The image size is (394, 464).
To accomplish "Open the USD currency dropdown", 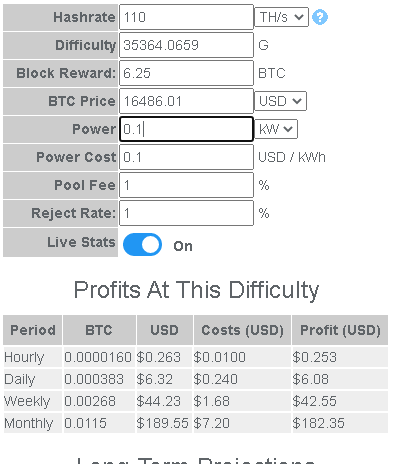I will 280,101.
